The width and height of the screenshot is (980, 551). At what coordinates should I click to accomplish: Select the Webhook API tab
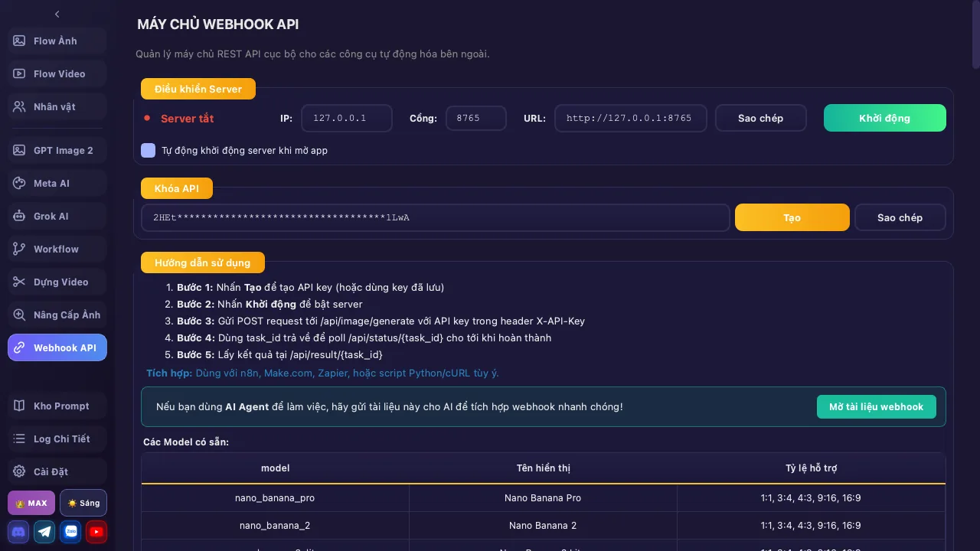[x=57, y=348]
